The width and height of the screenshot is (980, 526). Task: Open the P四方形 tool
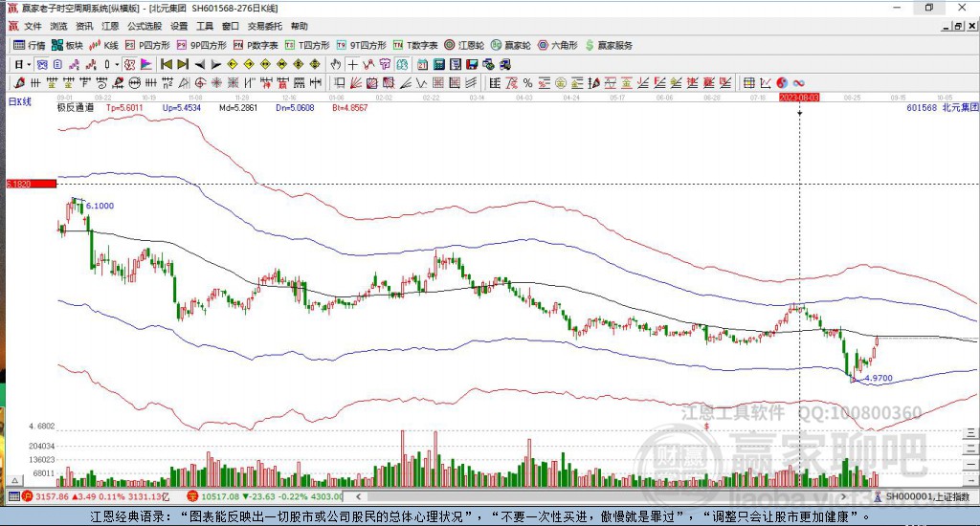[147, 45]
